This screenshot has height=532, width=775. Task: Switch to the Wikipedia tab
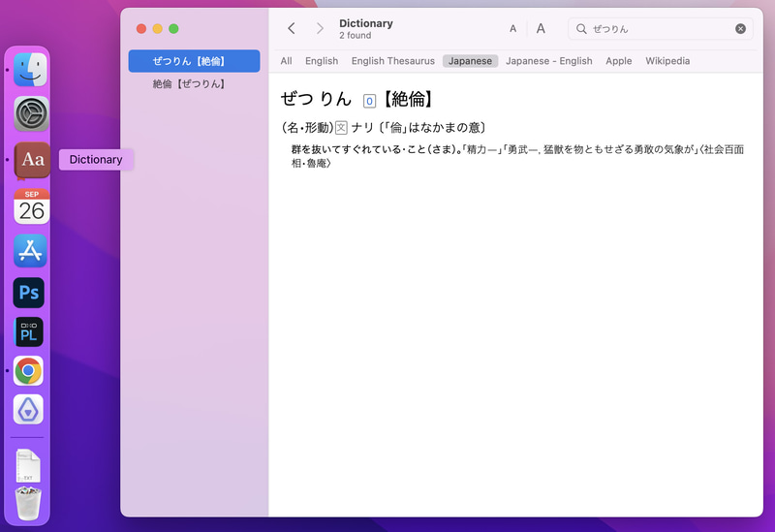(667, 61)
